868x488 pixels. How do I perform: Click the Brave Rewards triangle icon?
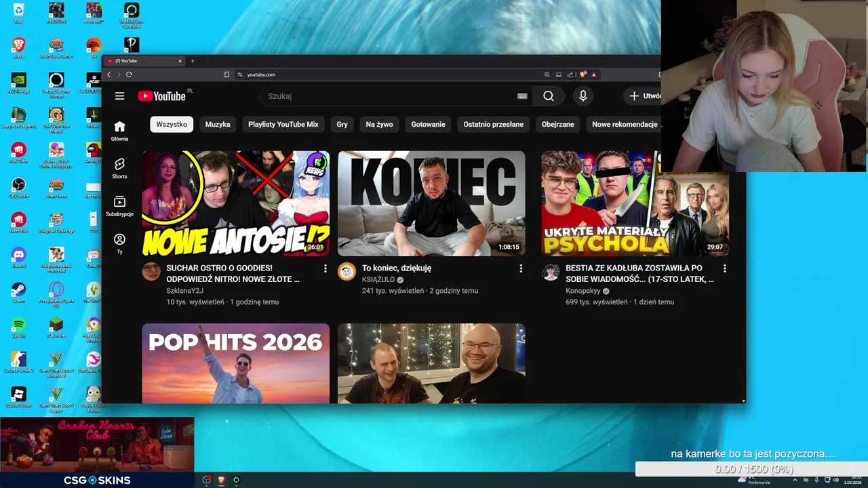coord(593,75)
